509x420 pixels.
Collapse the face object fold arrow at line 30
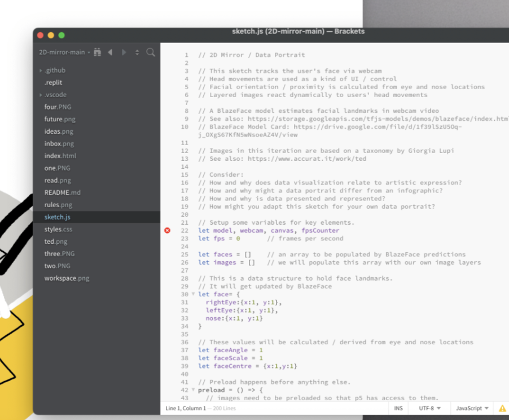(194, 294)
